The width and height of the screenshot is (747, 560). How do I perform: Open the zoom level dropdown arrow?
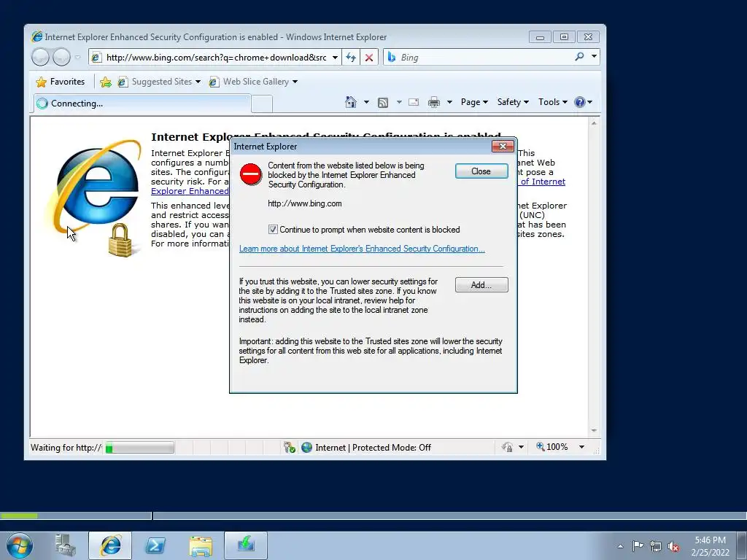(581, 447)
